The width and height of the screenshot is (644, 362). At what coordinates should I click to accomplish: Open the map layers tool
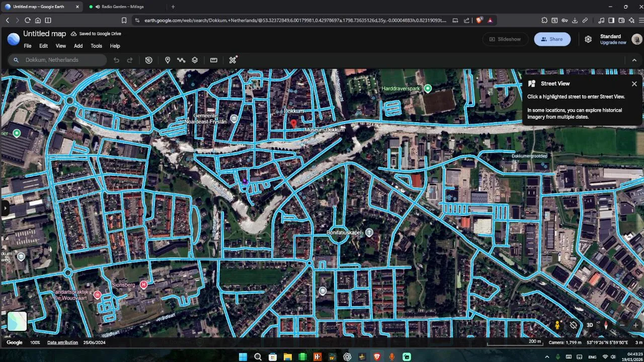click(x=195, y=60)
